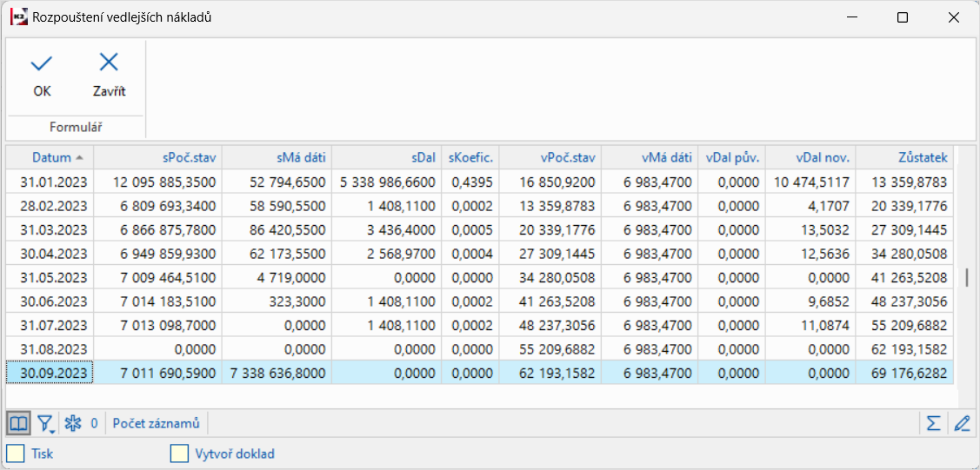
Task: Click the sKoefic. column header
Action: [x=470, y=157]
